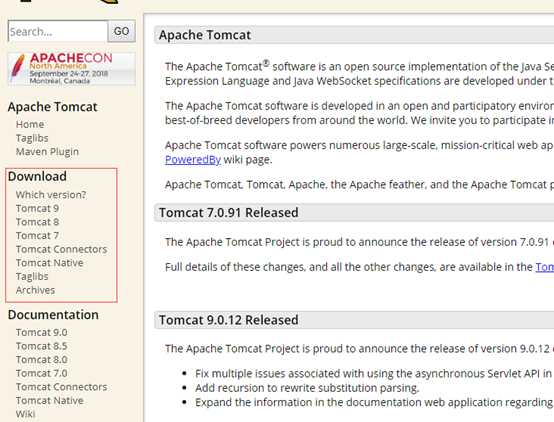
Task: Open the Tomcat 9 download link
Action: [x=37, y=209]
